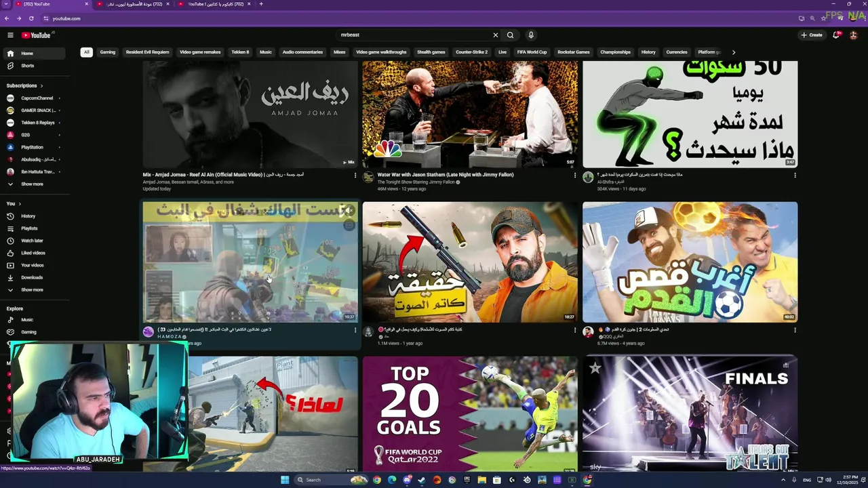This screenshot has width=868, height=488.
Task: Select the All category chip
Action: pos(87,52)
